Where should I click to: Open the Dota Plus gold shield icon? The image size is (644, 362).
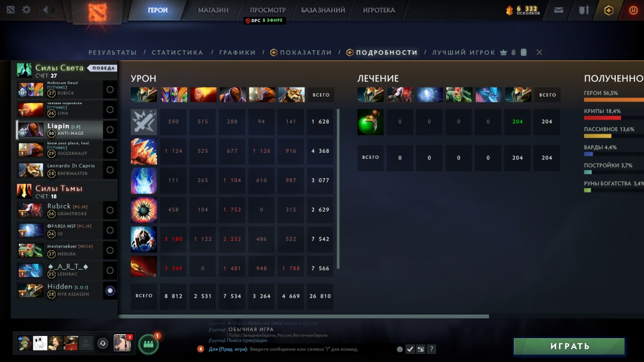click(609, 10)
